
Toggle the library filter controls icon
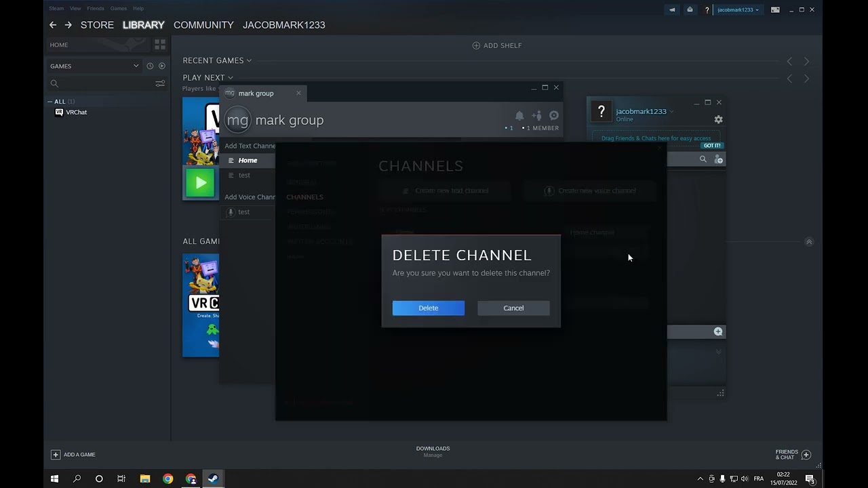click(160, 83)
